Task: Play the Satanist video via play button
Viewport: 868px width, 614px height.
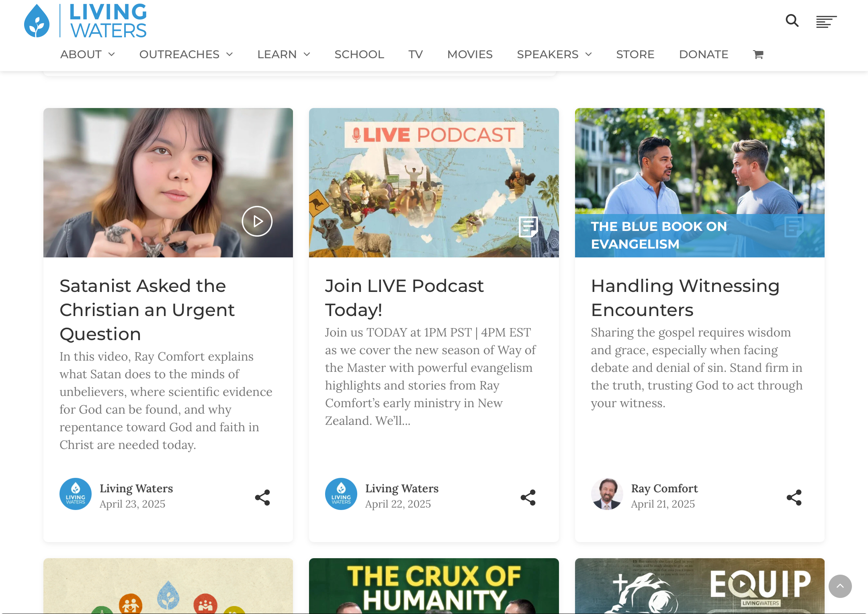Action: click(x=257, y=221)
